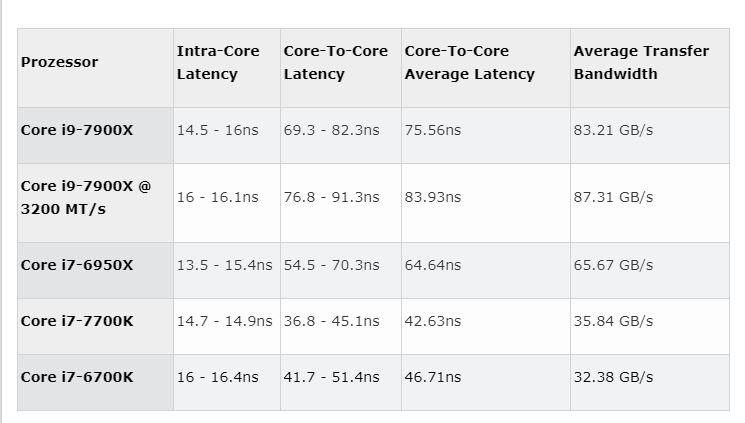Select the 54.5 - 70.3ns cell
The width and height of the screenshot is (745, 423).
[x=341, y=270]
